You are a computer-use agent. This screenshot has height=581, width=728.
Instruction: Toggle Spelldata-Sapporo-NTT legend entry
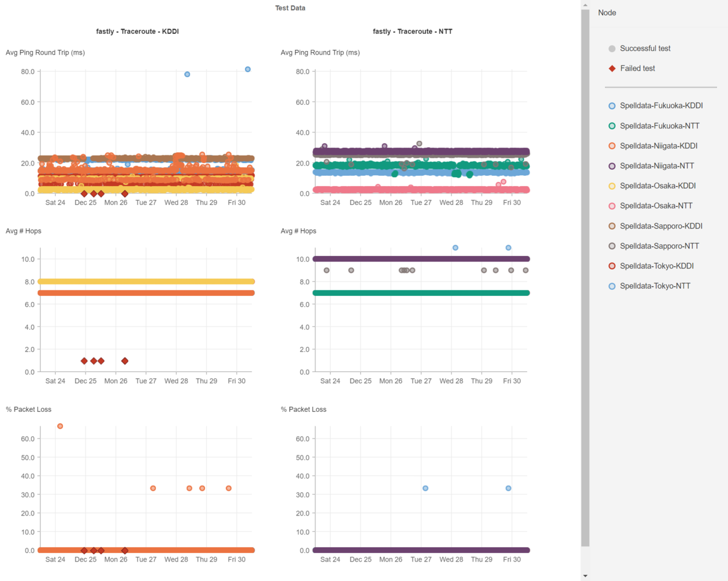(653, 246)
